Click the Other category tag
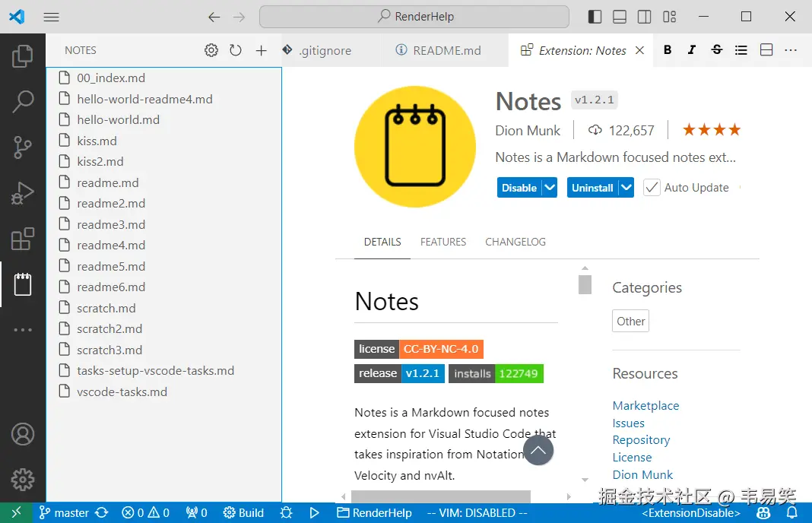 click(x=630, y=321)
